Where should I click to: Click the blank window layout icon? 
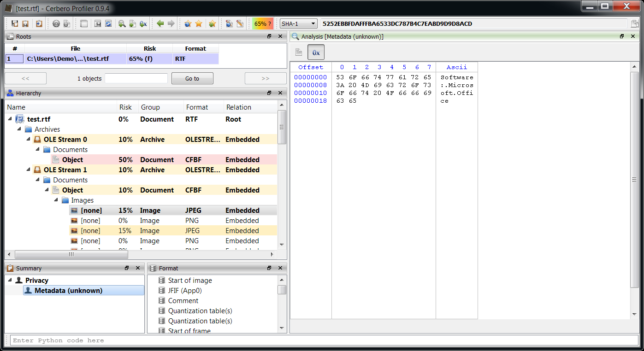point(83,23)
